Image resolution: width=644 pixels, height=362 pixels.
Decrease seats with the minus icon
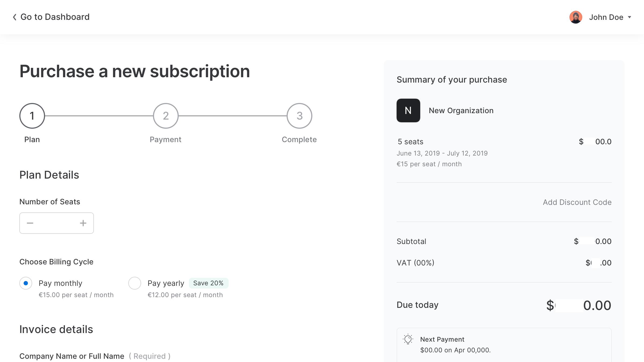(30, 223)
